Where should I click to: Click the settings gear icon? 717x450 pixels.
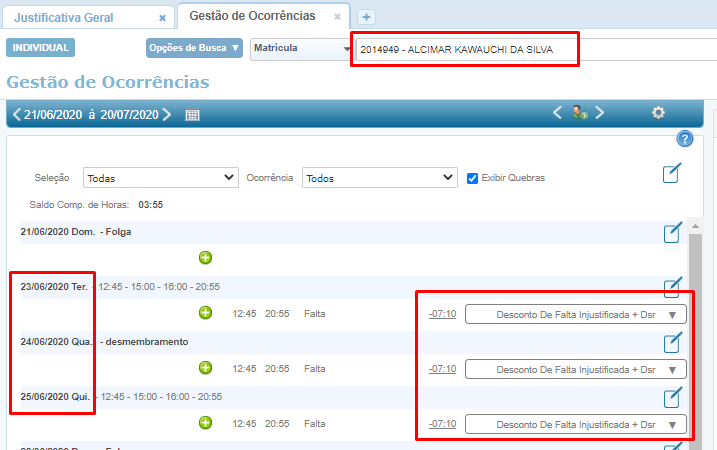coord(658,113)
